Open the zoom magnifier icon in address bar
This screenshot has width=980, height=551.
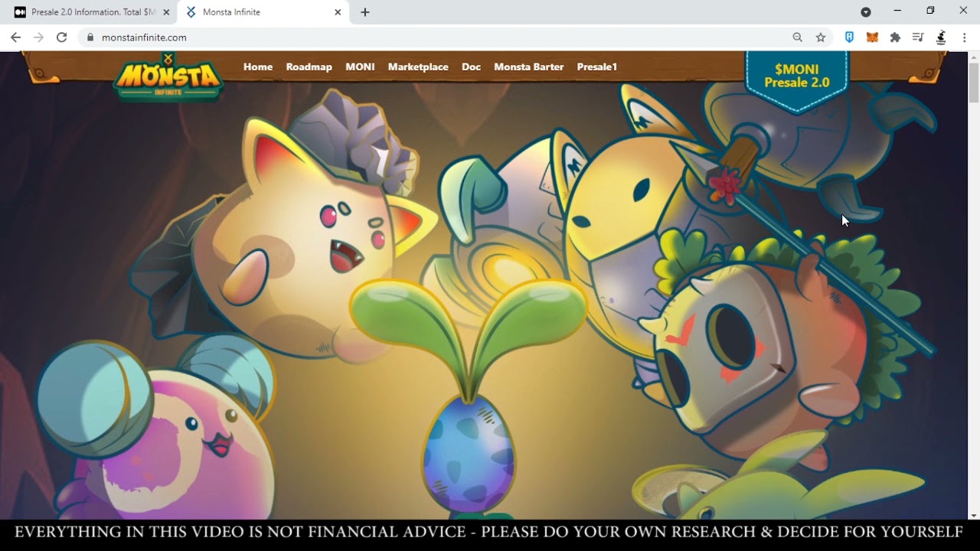click(x=798, y=37)
